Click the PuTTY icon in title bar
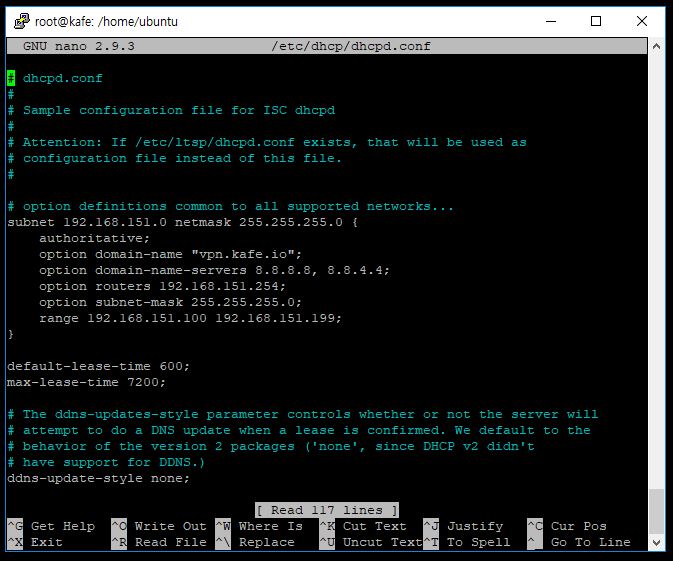This screenshot has height=561, width=673. click(21, 21)
